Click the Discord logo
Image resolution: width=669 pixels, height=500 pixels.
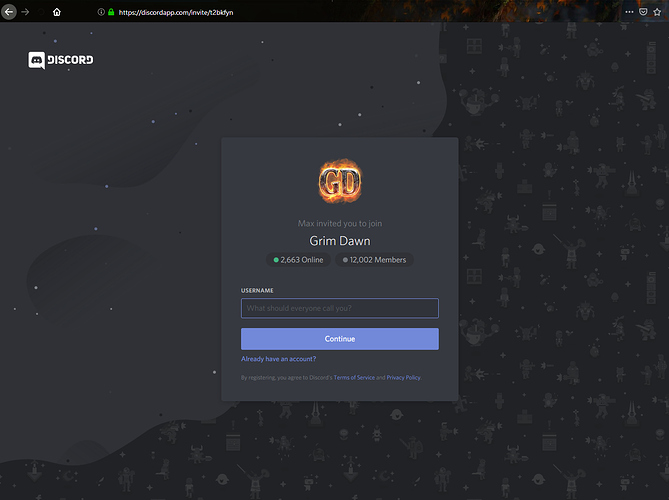(61, 60)
